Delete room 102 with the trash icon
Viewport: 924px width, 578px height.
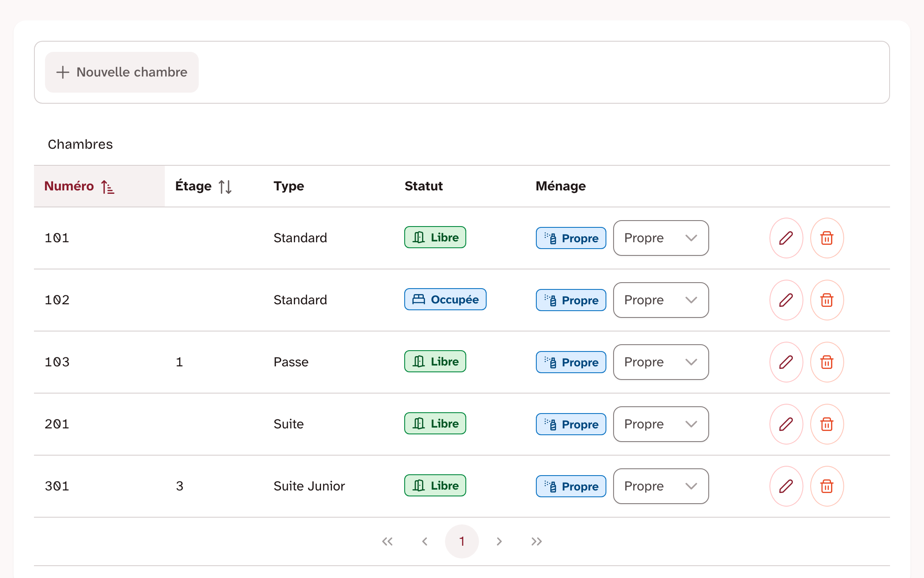827,300
